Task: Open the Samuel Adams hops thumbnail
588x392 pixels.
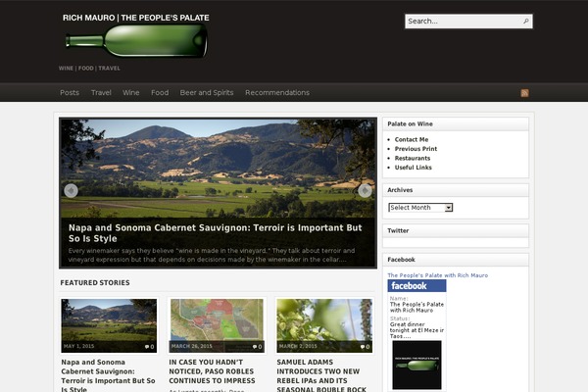Action: pos(324,325)
